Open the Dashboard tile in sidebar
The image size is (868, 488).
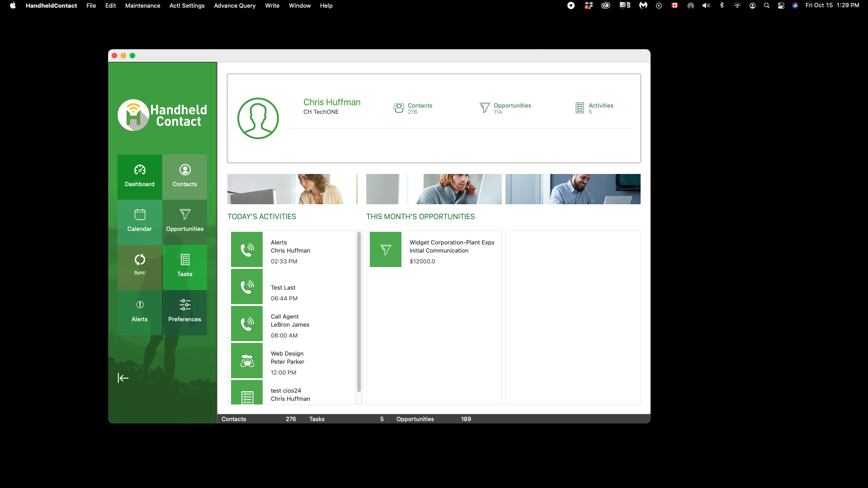(x=140, y=177)
